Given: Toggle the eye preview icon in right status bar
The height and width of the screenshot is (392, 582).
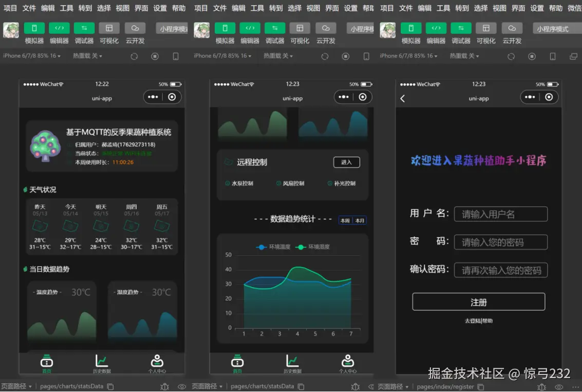Looking at the screenshot, I should click(x=558, y=386).
